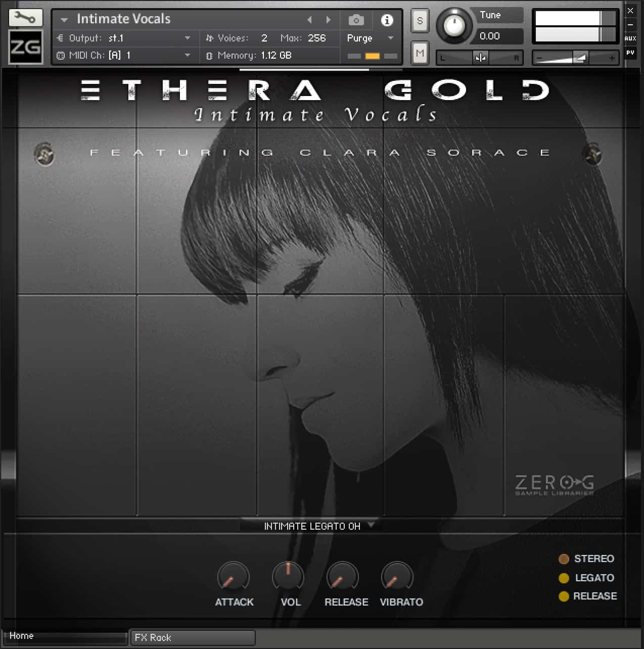Image resolution: width=644 pixels, height=649 pixels.
Task: Go to next instrument preset arrow
Action: (x=329, y=20)
